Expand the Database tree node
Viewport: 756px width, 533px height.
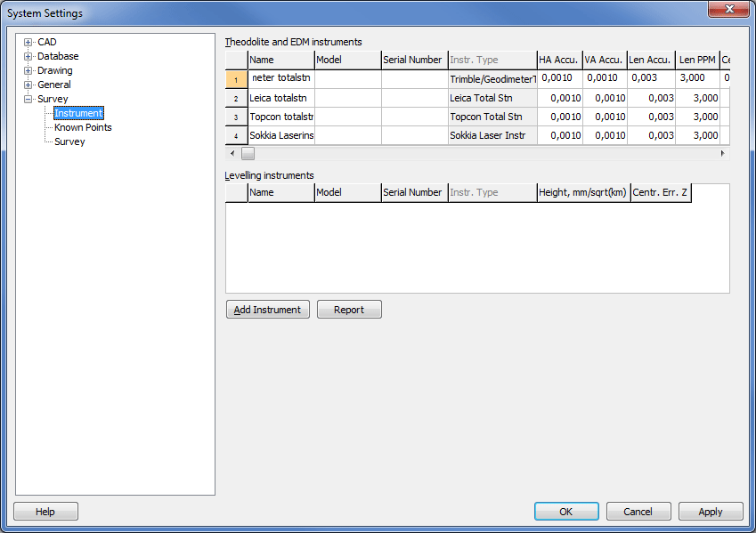pos(28,56)
